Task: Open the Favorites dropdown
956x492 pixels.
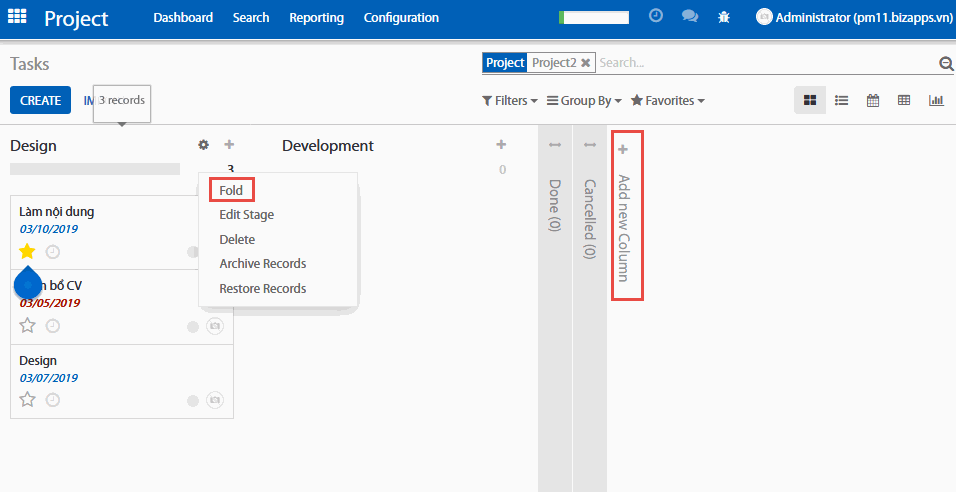Action: coord(668,101)
